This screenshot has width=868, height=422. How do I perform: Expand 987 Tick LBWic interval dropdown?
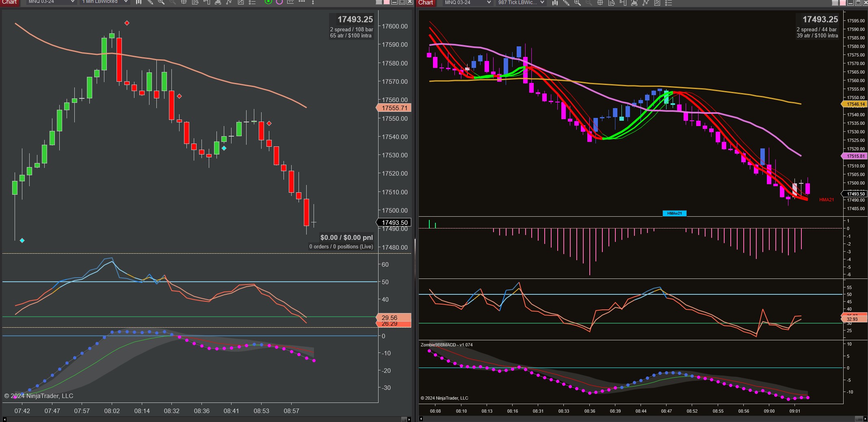(x=521, y=2)
